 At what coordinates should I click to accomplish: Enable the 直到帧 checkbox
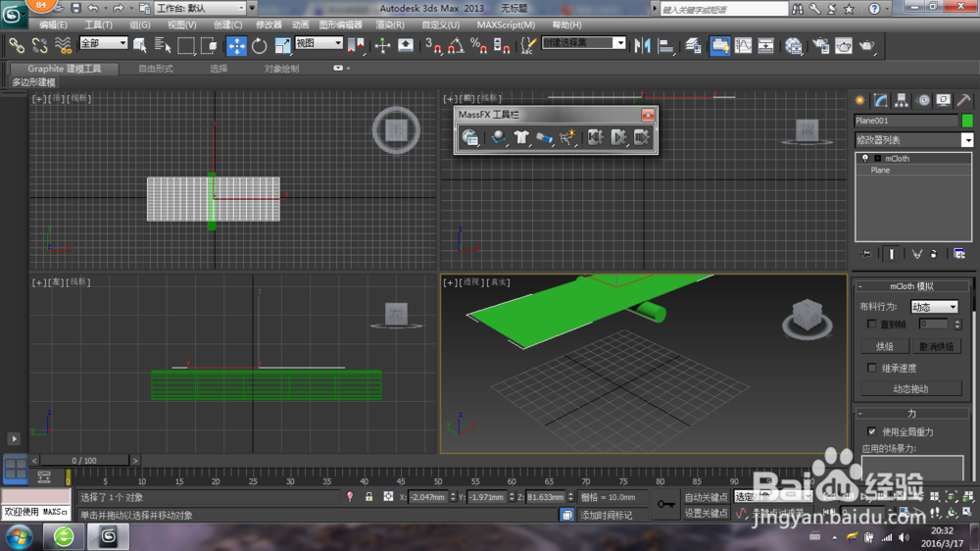[x=871, y=324]
